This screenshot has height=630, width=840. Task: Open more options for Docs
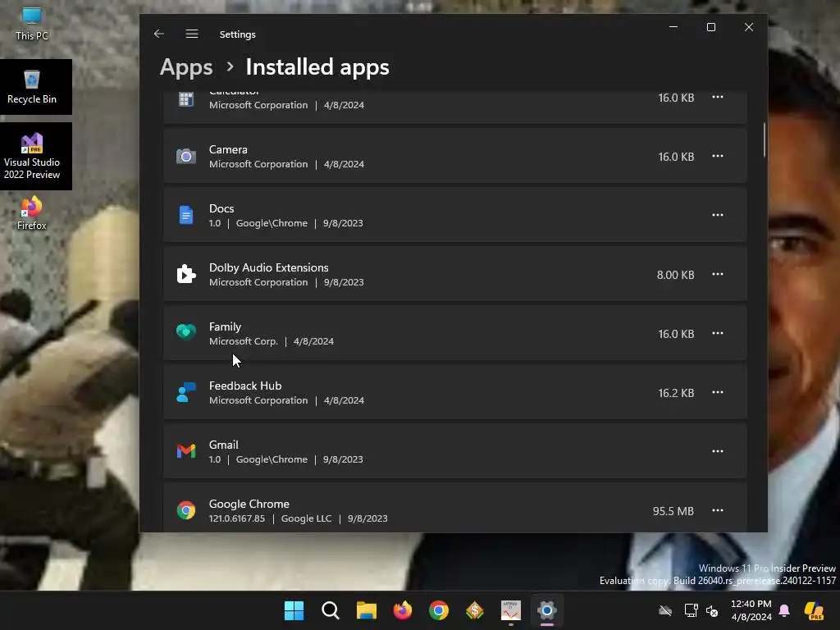pos(717,215)
